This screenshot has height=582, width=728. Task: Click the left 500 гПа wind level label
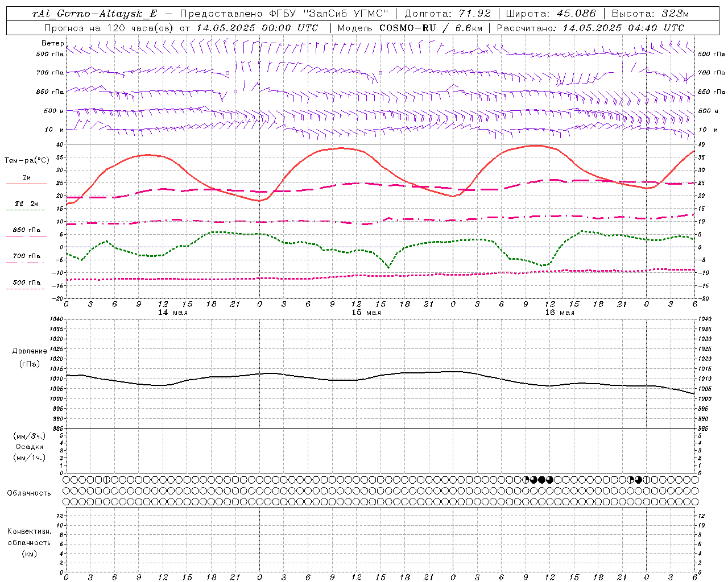pyautogui.click(x=50, y=54)
